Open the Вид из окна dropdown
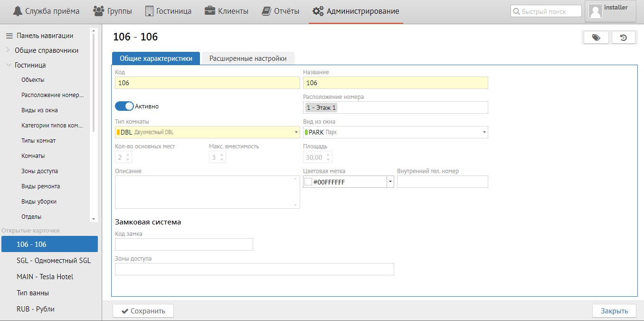This screenshot has width=644, height=321. pyautogui.click(x=484, y=132)
